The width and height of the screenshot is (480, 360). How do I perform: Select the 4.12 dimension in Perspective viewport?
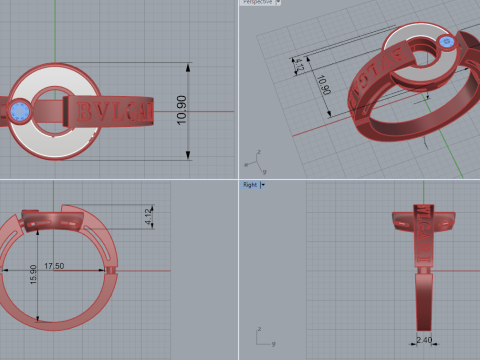point(299,65)
